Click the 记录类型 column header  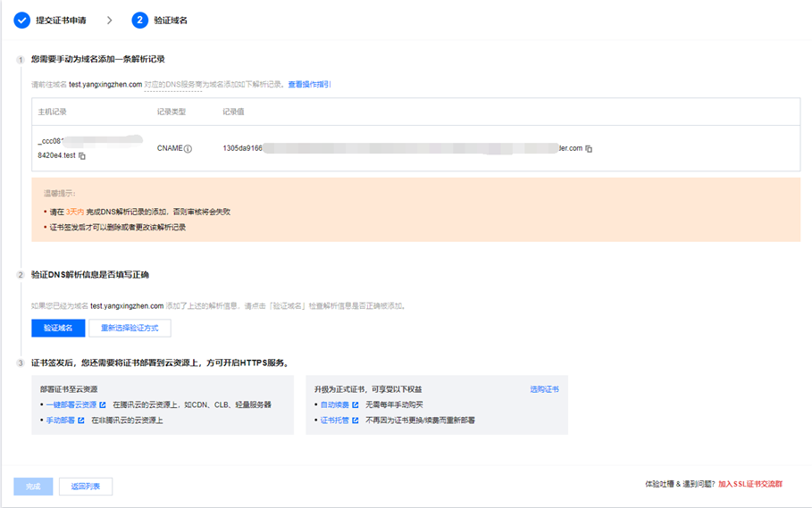pyautogui.click(x=172, y=112)
